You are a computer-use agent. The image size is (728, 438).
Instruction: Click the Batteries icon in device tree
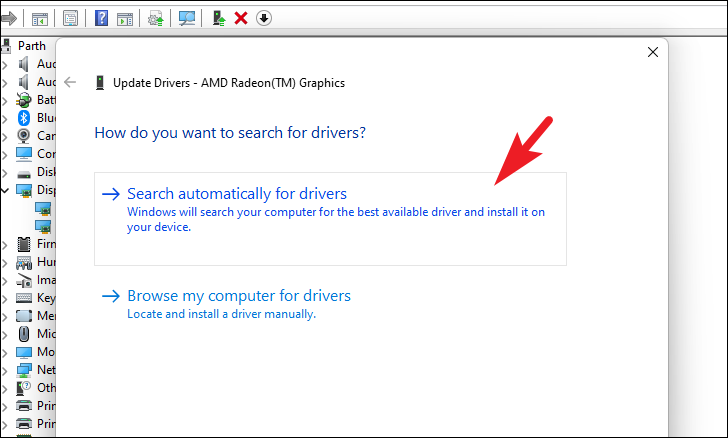[x=24, y=100]
